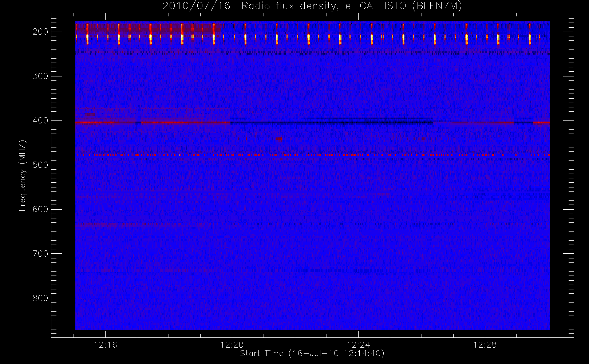Click the 12:20 time tick label

coord(232,345)
